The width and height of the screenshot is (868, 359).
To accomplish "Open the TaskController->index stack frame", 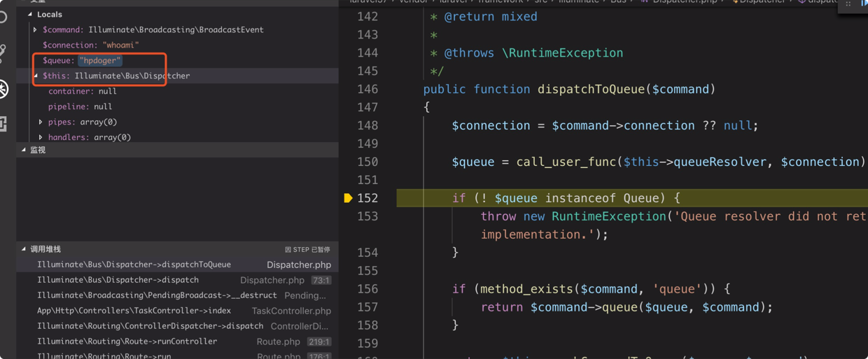I will pos(134,311).
